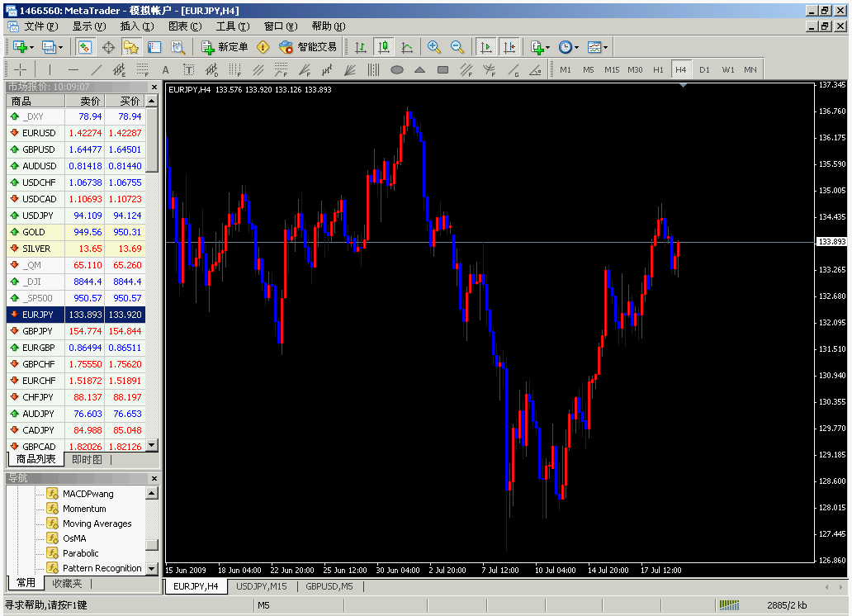Toggle the auto scroll chart button
This screenshot has height=616, width=852.
click(485, 47)
